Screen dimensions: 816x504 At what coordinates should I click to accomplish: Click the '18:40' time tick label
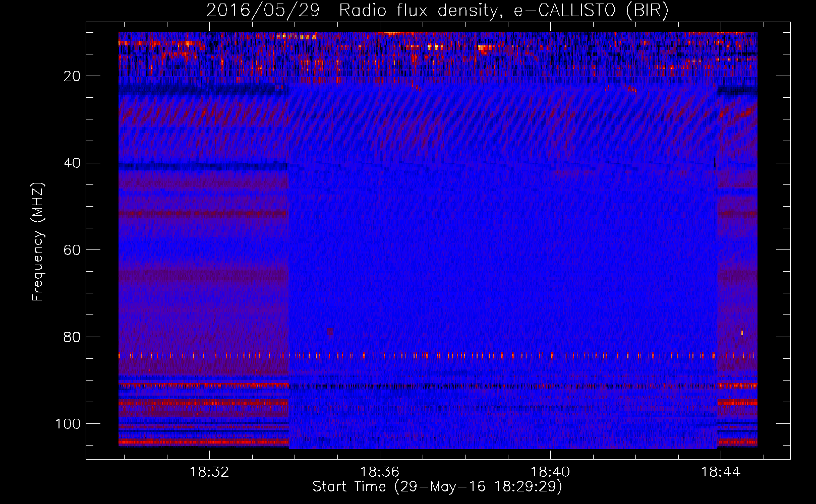550,472
